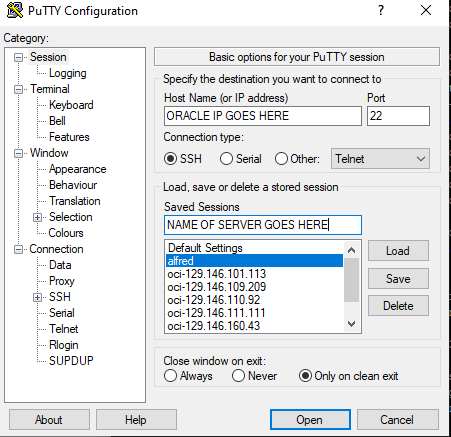Click sessions list scroll down arrow
Screen dimensions: 451x437
(351, 324)
